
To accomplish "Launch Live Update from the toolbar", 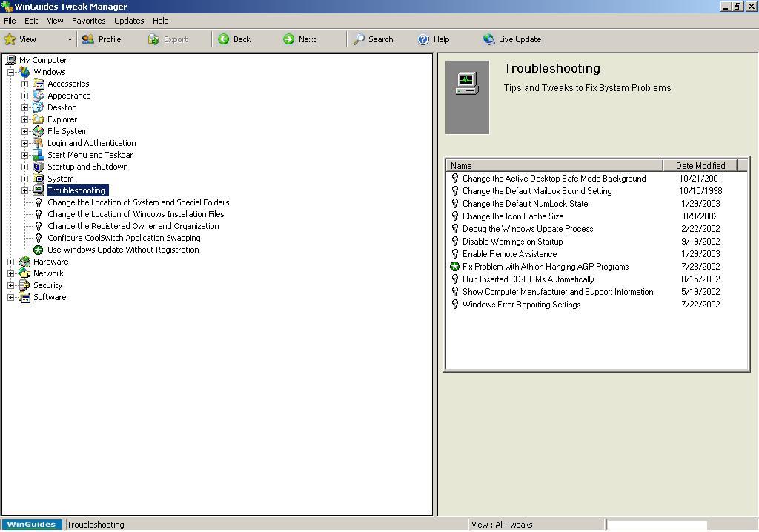I will [512, 39].
